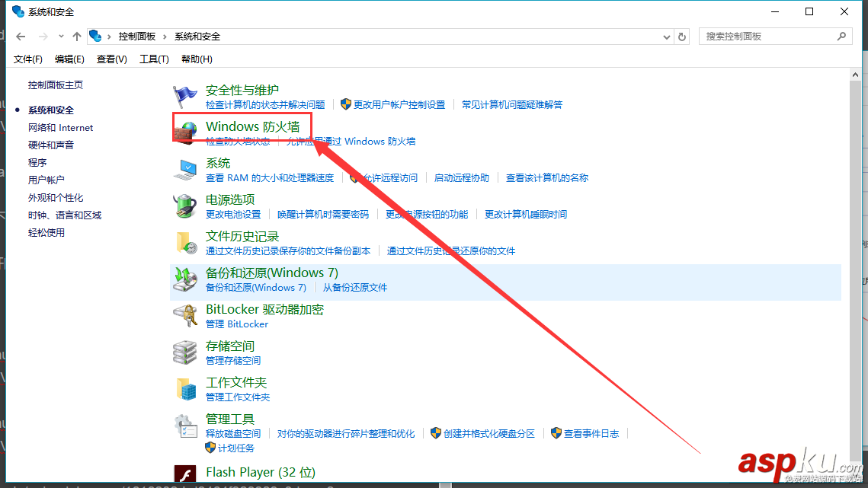The height and width of the screenshot is (488, 868).
Task: Click the Flash Player red icon
Action: coord(185,474)
